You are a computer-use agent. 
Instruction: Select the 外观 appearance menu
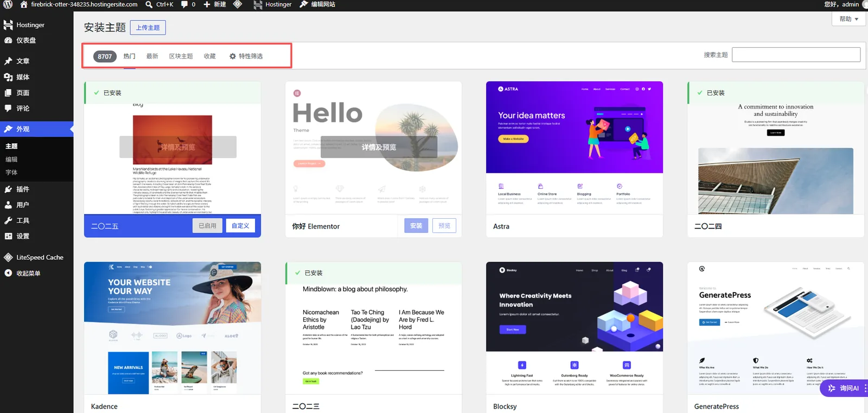click(x=36, y=129)
